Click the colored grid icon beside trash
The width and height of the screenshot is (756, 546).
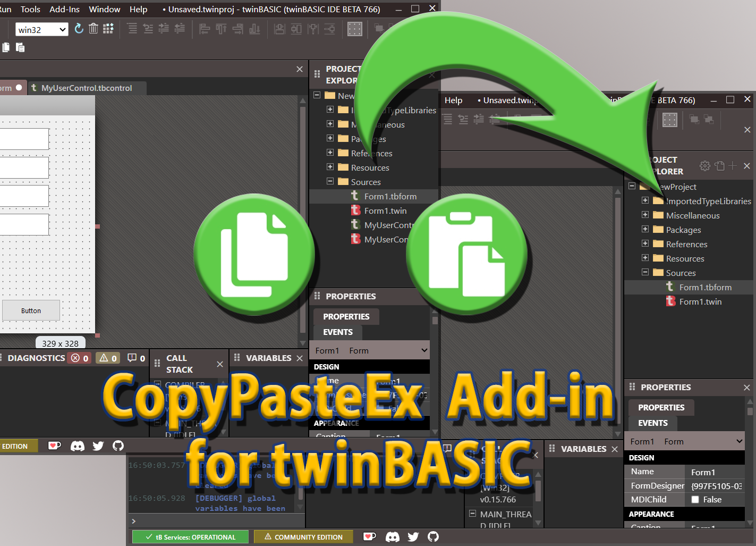pyautogui.click(x=108, y=29)
